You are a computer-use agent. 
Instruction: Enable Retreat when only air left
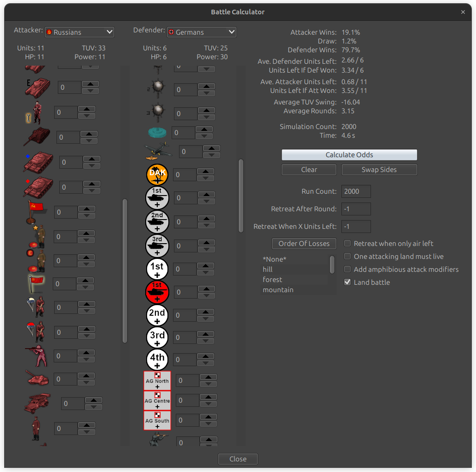pyautogui.click(x=347, y=243)
